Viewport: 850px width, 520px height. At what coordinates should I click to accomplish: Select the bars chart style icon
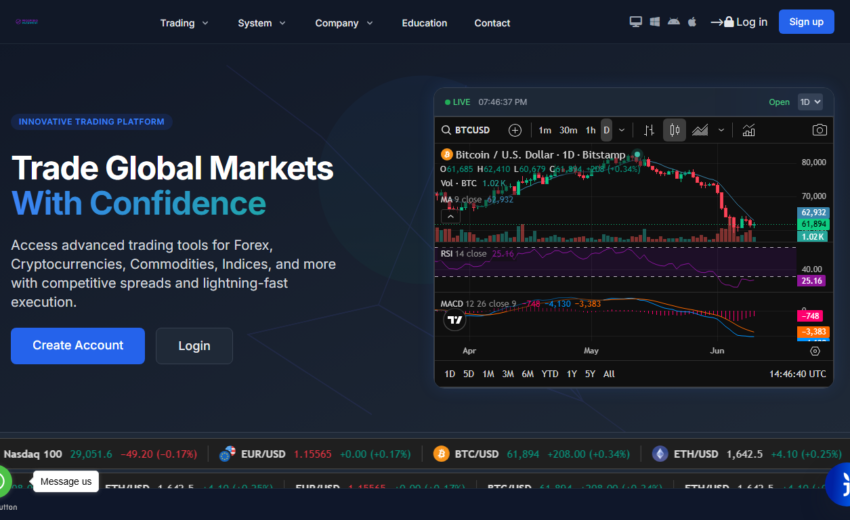tap(649, 130)
